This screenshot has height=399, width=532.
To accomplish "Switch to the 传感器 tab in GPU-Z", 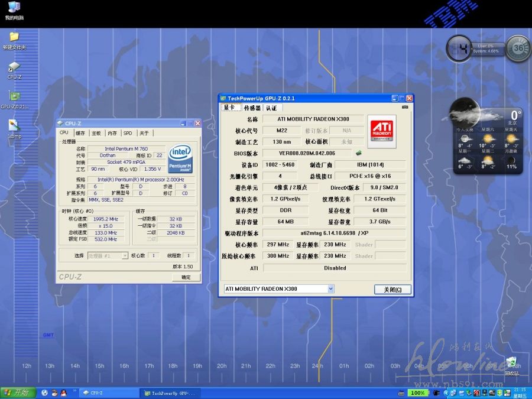I will point(252,108).
